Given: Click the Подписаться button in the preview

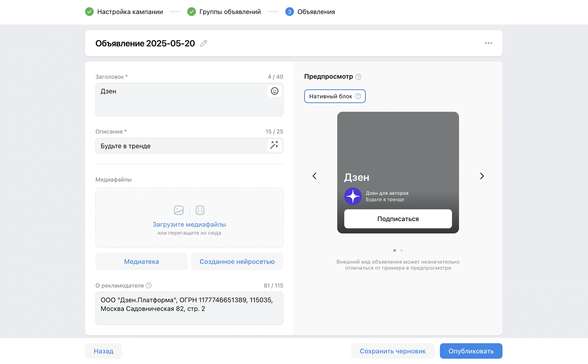Looking at the screenshot, I should click(x=398, y=219).
